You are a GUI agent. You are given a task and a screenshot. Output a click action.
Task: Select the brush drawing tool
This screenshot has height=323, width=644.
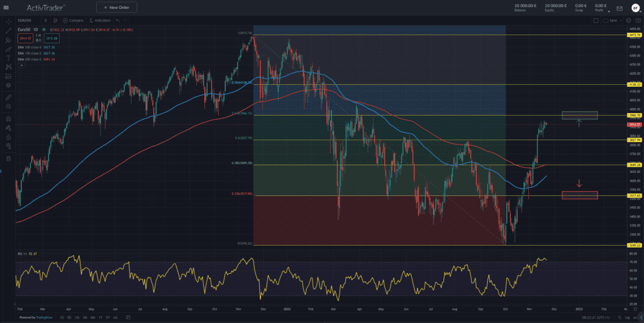point(8,49)
